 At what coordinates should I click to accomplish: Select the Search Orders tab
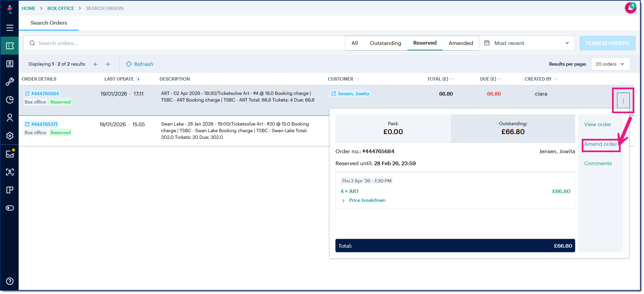pos(49,23)
